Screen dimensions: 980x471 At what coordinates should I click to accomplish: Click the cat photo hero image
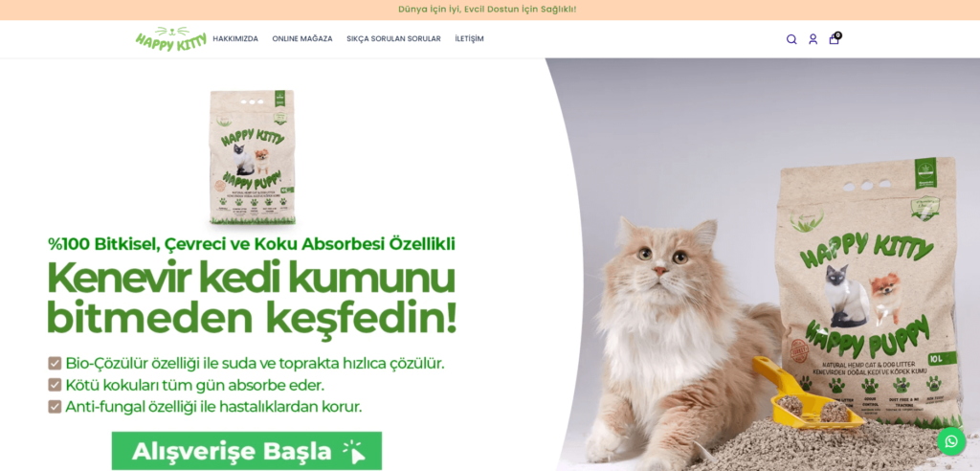[x=763, y=264]
